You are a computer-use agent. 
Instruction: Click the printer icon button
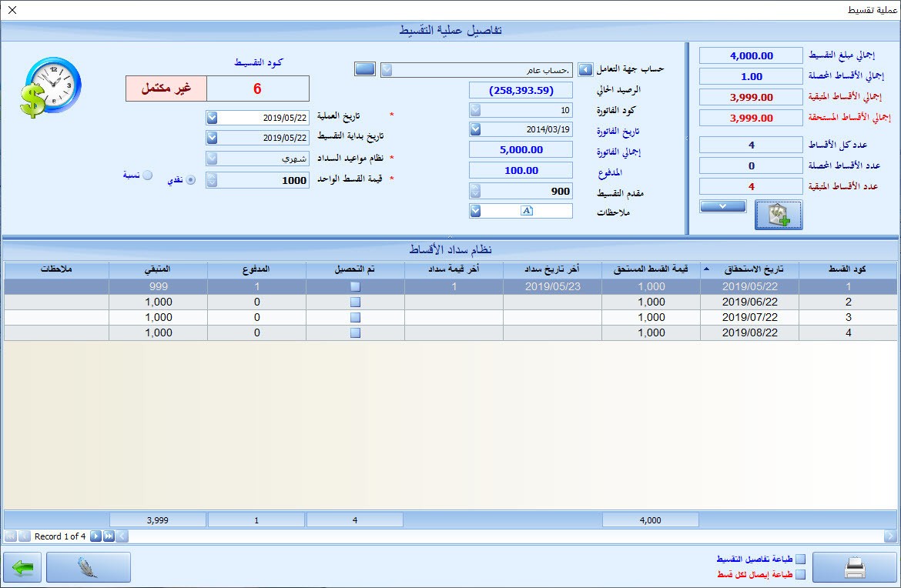(854, 567)
